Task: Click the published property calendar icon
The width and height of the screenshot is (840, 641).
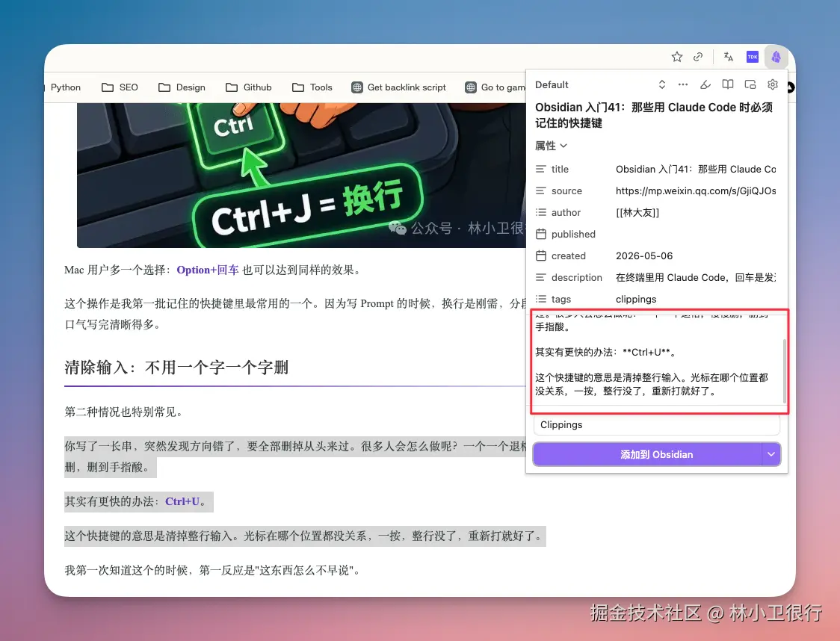Action: point(541,234)
